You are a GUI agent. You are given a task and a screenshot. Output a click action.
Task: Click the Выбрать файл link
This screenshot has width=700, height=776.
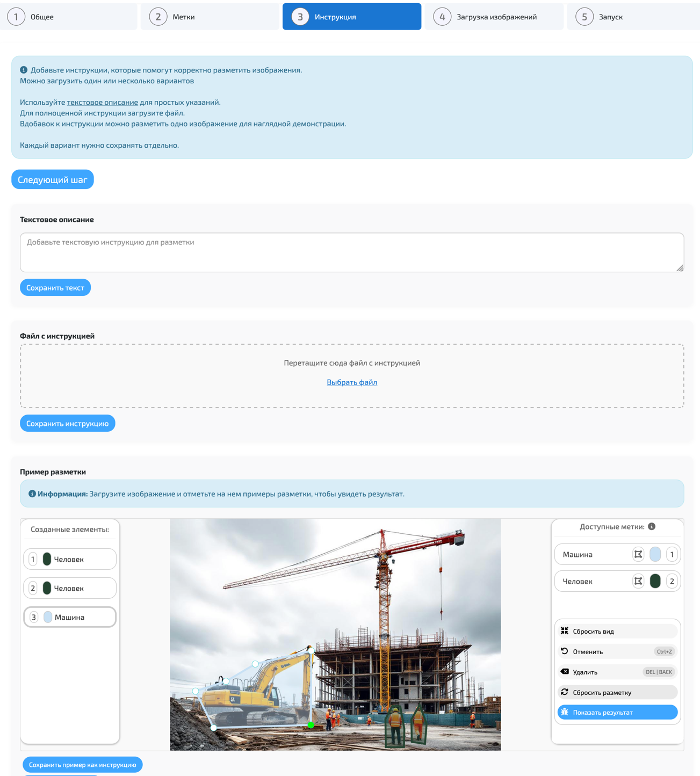point(352,382)
